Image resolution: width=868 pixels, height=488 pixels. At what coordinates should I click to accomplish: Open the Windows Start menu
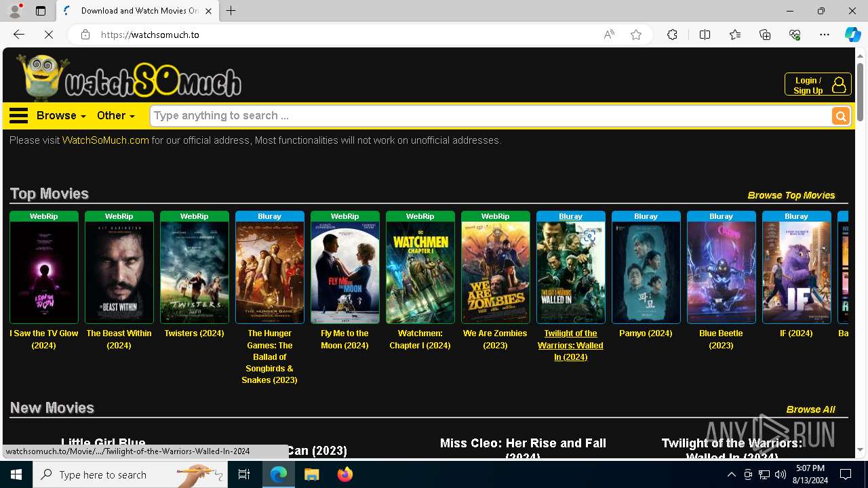[16, 474]
